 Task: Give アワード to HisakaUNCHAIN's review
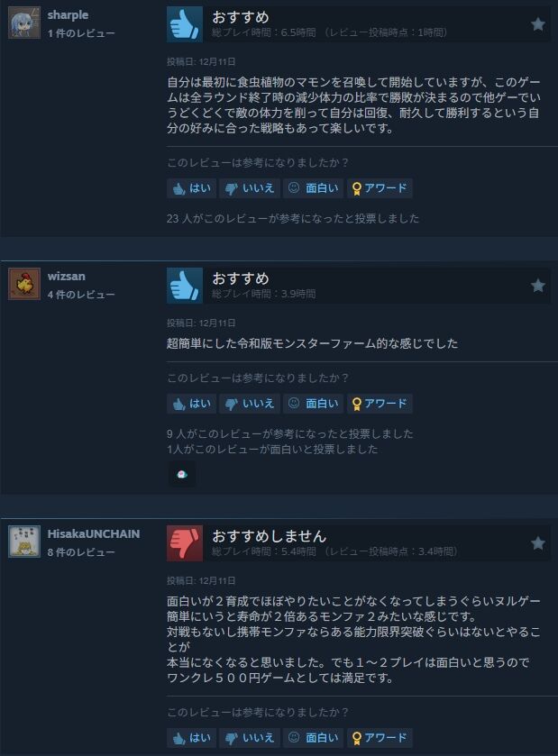pos(380,738)
